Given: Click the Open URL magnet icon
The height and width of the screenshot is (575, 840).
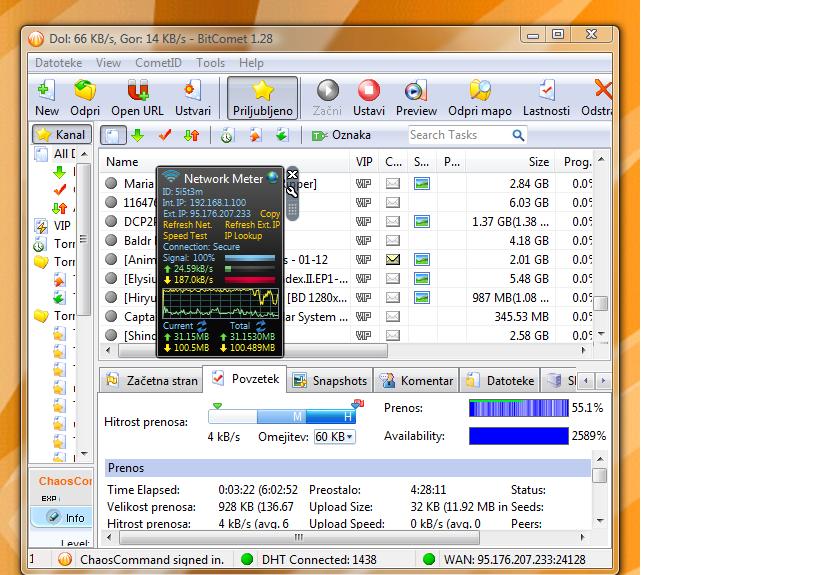Looking at the screenshot, I should coord(139,91).
